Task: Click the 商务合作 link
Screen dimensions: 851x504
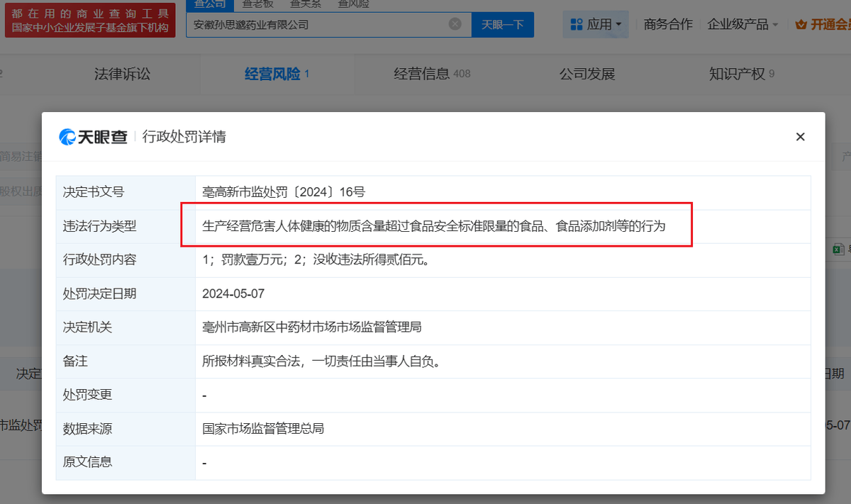Action: [667, 23]
